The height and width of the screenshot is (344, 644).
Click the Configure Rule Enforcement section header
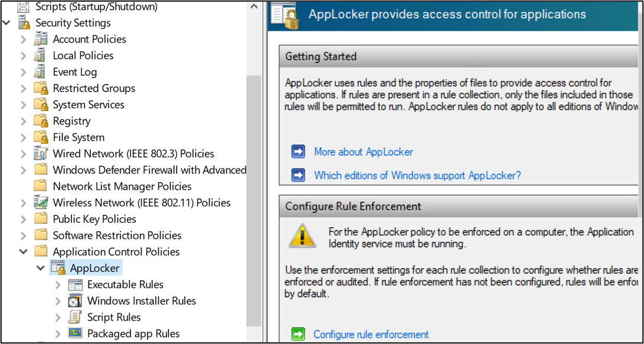(459, 206)
